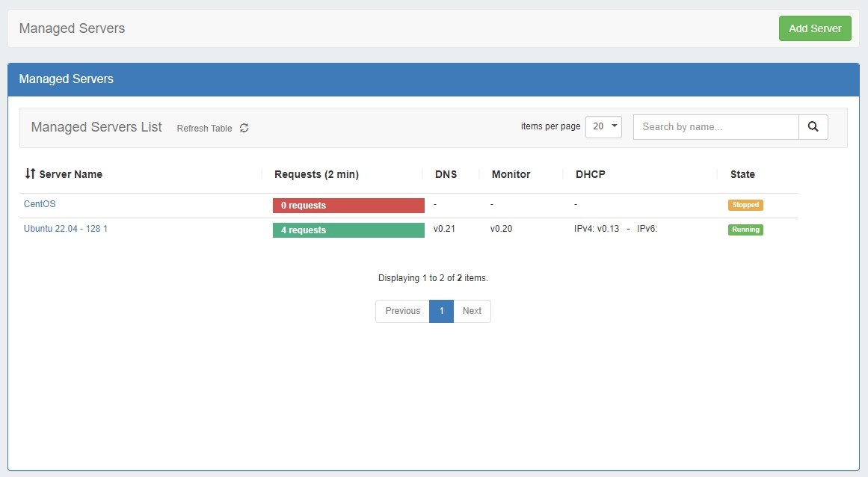Click the refresh table circular arrows icon
This screenshot has height=477, width=868.
[244, 128]
